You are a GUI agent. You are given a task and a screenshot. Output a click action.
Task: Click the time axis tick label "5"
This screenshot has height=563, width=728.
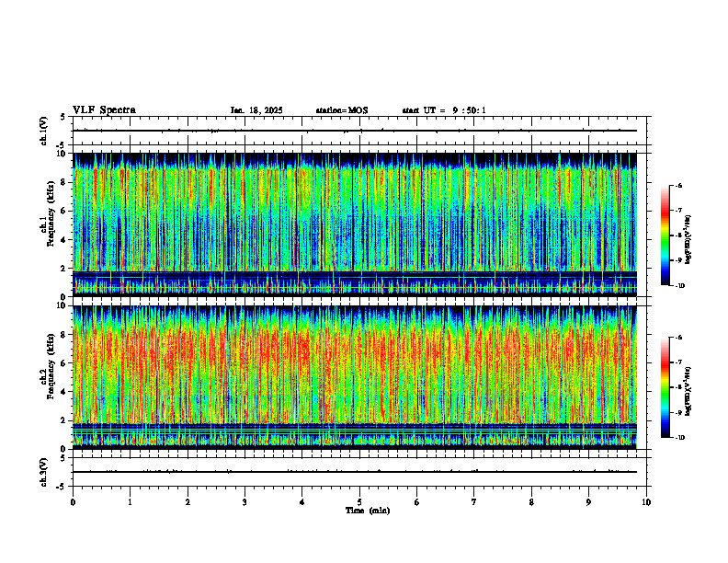point(359,502)
